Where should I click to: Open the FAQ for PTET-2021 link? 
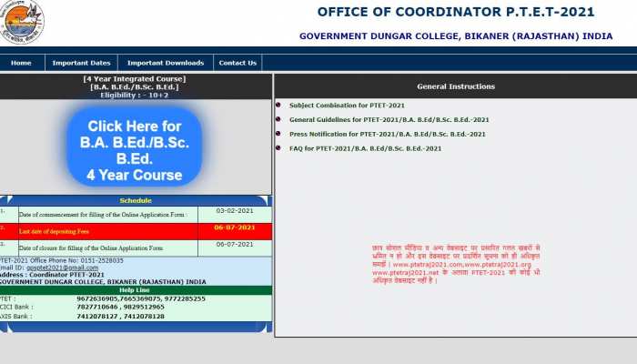(x=365, y=148)
